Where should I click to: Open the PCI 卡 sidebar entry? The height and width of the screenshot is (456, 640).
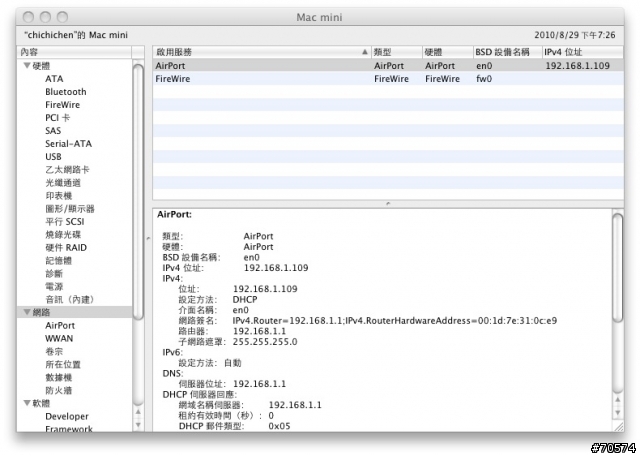click(x=58, y=118)
